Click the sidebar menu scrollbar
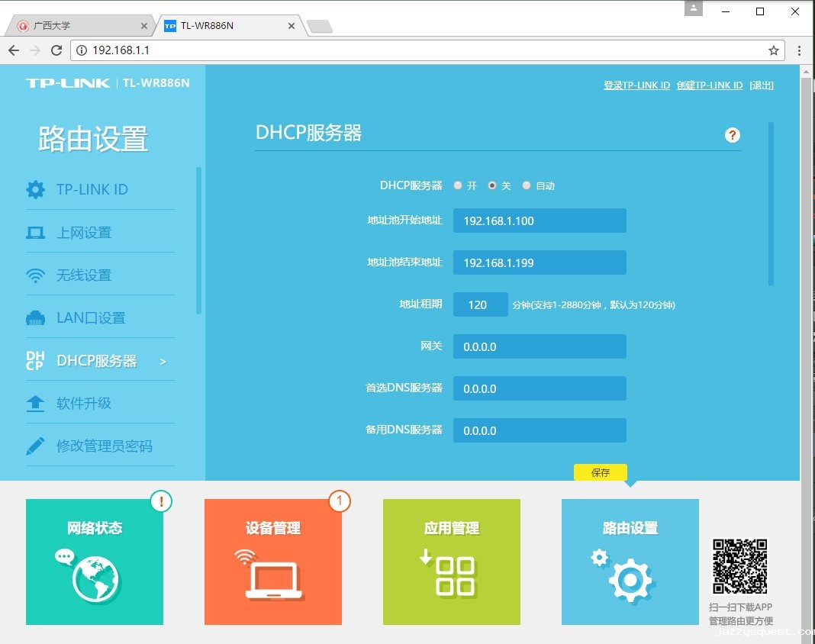 click(x=199, y=240)
